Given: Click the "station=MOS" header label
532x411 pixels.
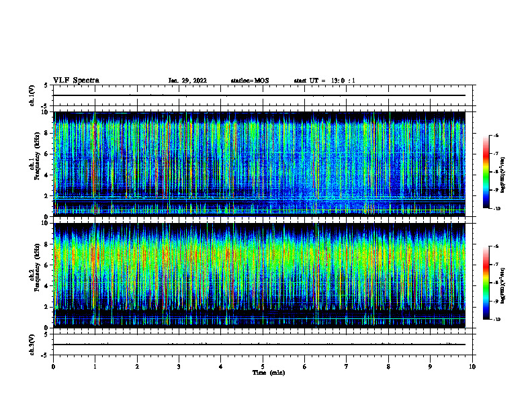Looking at the screenshot, I should [250, 81].
